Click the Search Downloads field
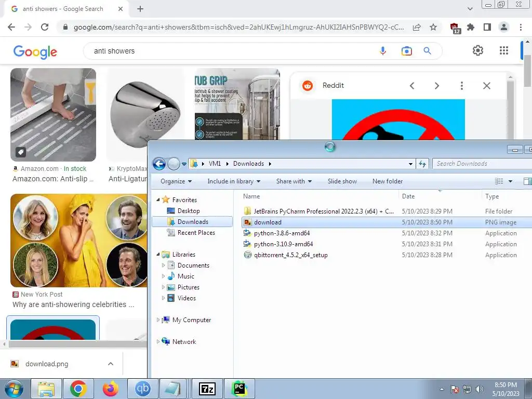 pyautogui.click(x=482, y=164)
